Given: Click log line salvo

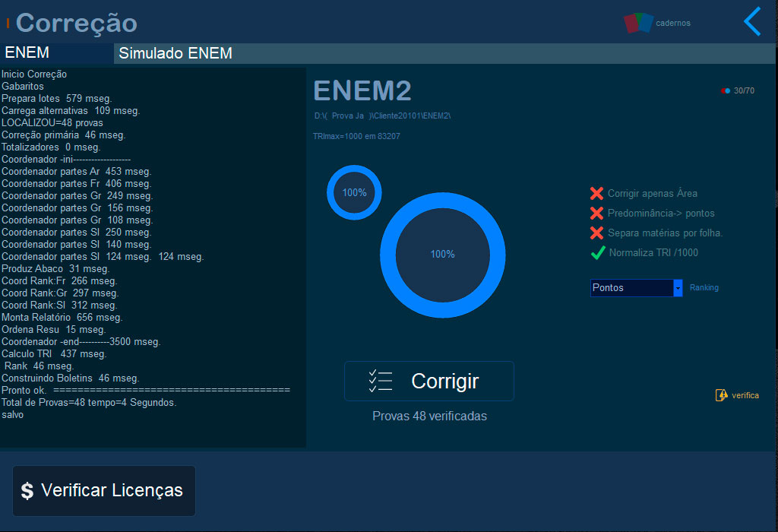Looking at the screenshot, I should coord(12,414).
